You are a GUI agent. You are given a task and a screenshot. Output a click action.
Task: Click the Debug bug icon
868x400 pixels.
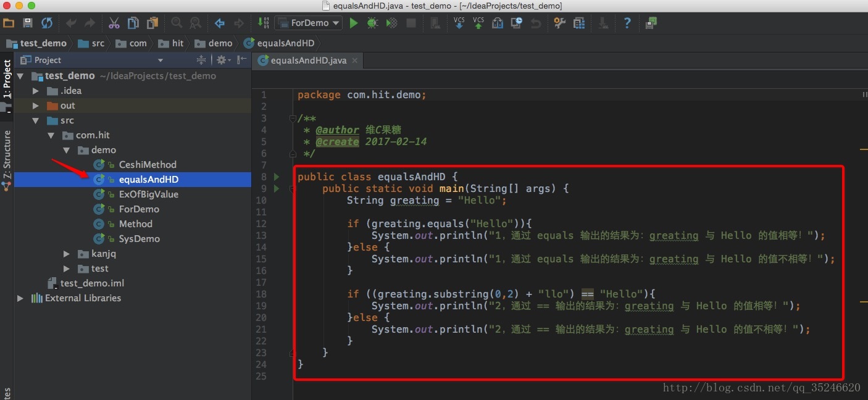point(372,23)
